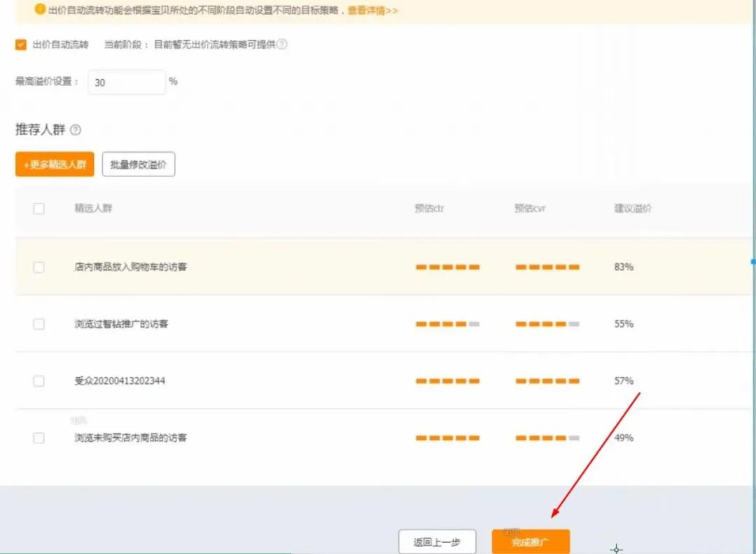Click the 完成推广 button indicated by the arrow
756x554 pixels.
pyautogui.click(x=531, y=541)
